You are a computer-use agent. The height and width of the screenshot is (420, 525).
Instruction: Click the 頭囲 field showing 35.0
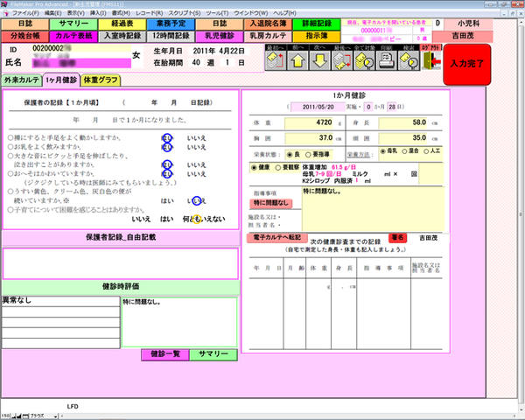[x=403, y=138]
